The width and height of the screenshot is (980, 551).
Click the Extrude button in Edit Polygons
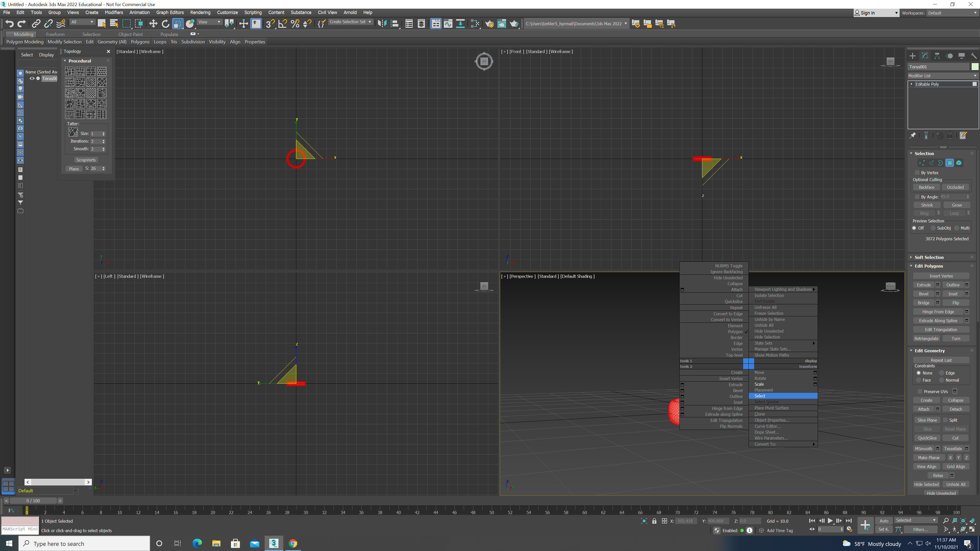pyautogui.click(x=924, y=285)
